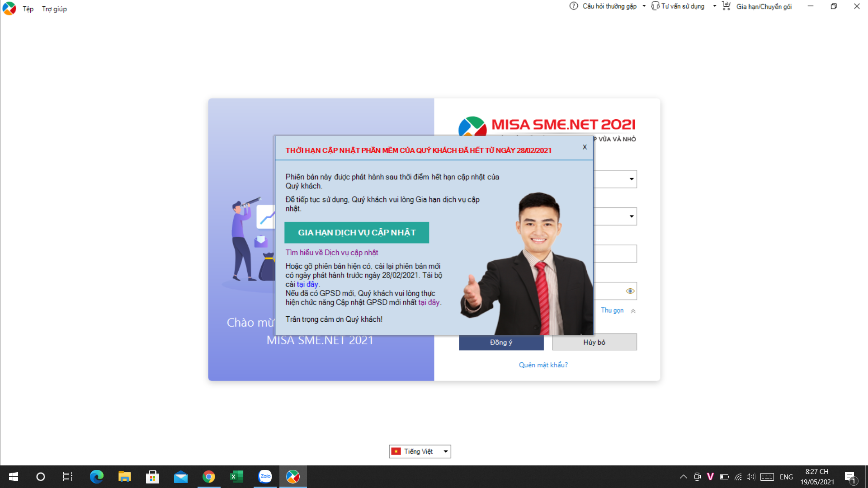Click GIA HẠN DỊCH VỤ CẬP NHẬT button
The height and width of the screenshot is (488, 868).
point(357,233)
